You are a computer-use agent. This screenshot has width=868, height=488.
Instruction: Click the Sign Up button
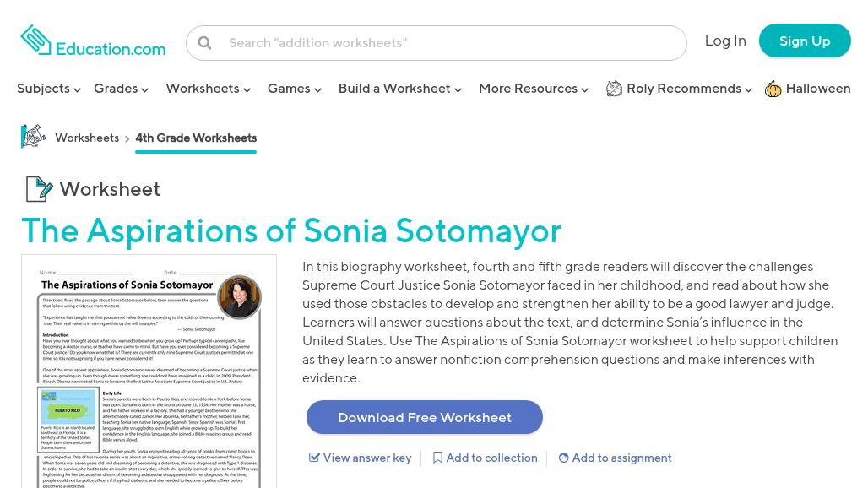click(804, 41)
